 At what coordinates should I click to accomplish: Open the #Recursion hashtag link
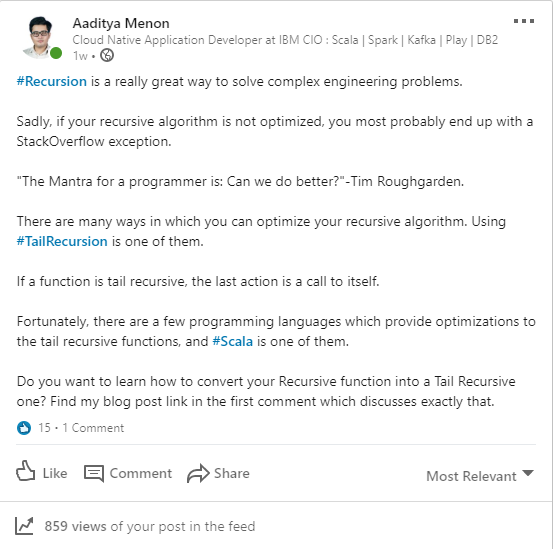pyautogui.click(x=51, y=81)
